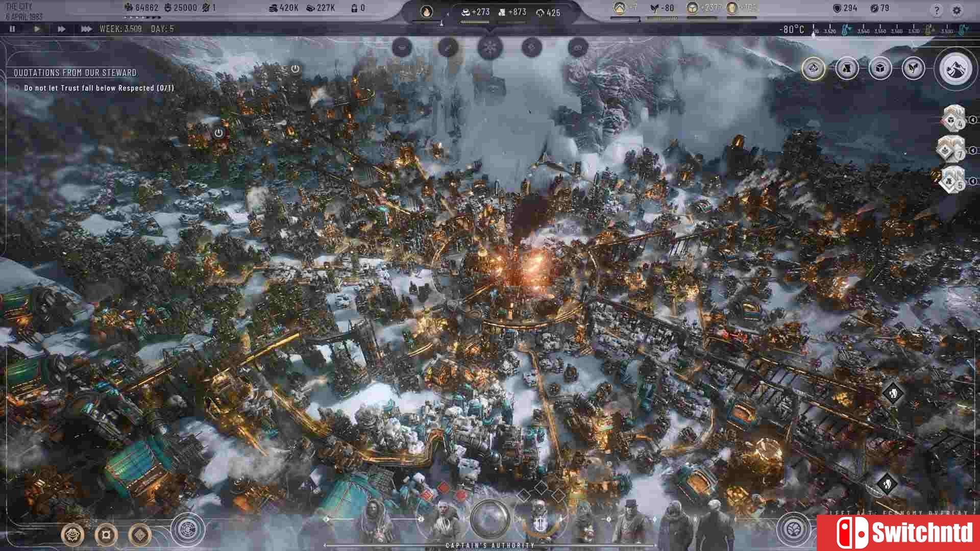The height and width of the screenshot is (551, 980).
Task: Open the heat resource category button
Action: pyautogui.click(x=814, y=68)
